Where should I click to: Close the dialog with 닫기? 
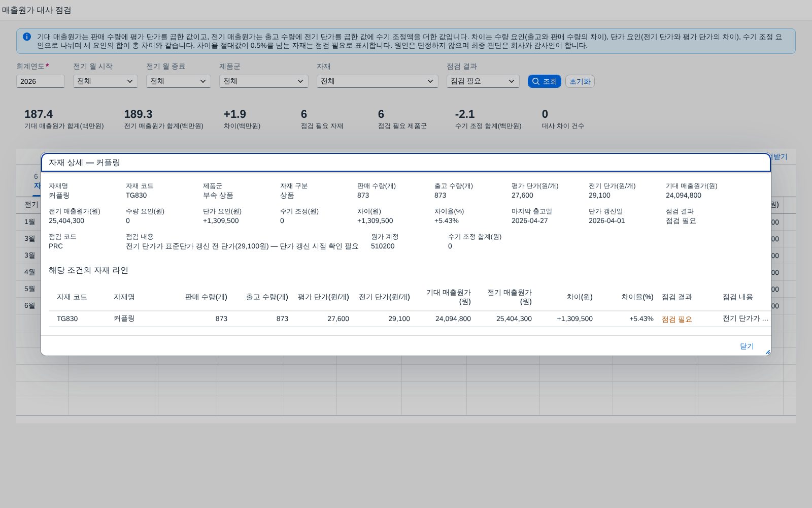point(747,346)
